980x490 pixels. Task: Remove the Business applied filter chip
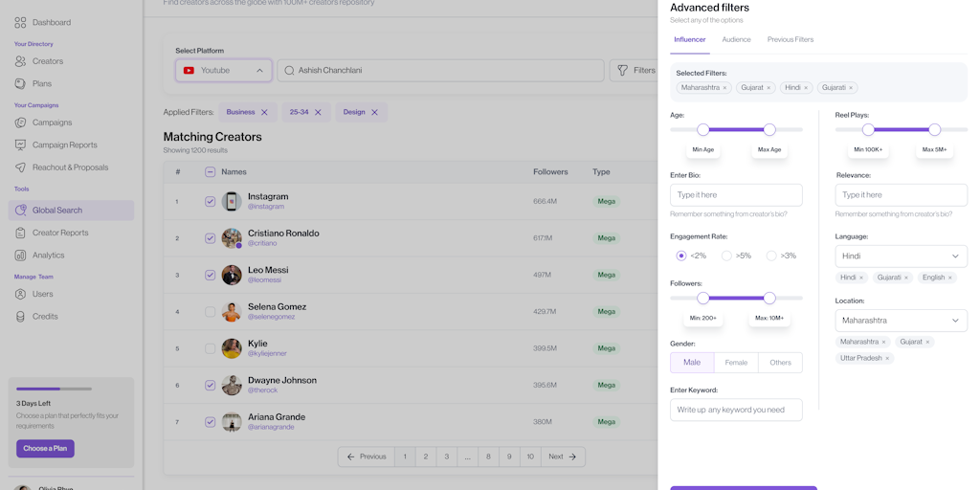(x=265, y=112)
